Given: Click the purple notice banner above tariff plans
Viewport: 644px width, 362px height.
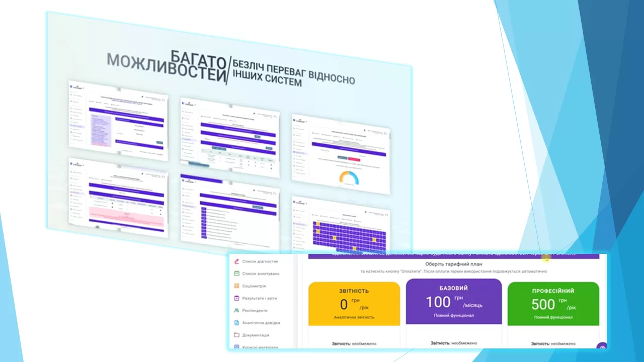Looking at the screenshot, I should click(x=453, y=256).
